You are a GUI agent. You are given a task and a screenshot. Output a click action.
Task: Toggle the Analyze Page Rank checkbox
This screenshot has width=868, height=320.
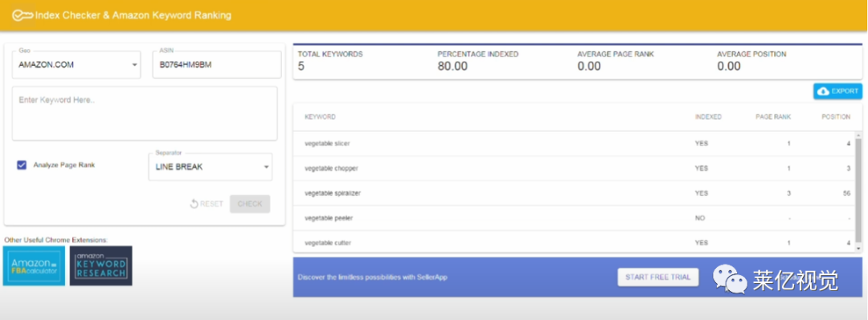click(x=22, y=165)
